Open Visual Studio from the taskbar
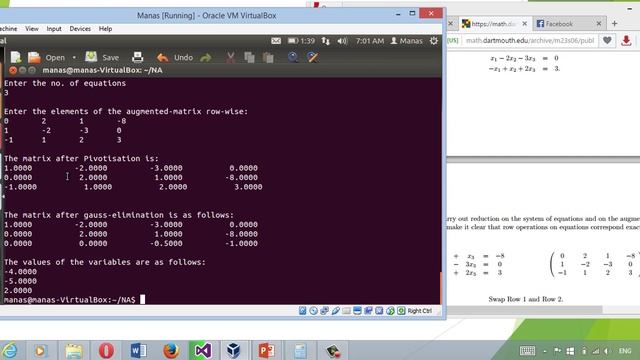Viewport: 640px width, 360px height. (202, 351)
